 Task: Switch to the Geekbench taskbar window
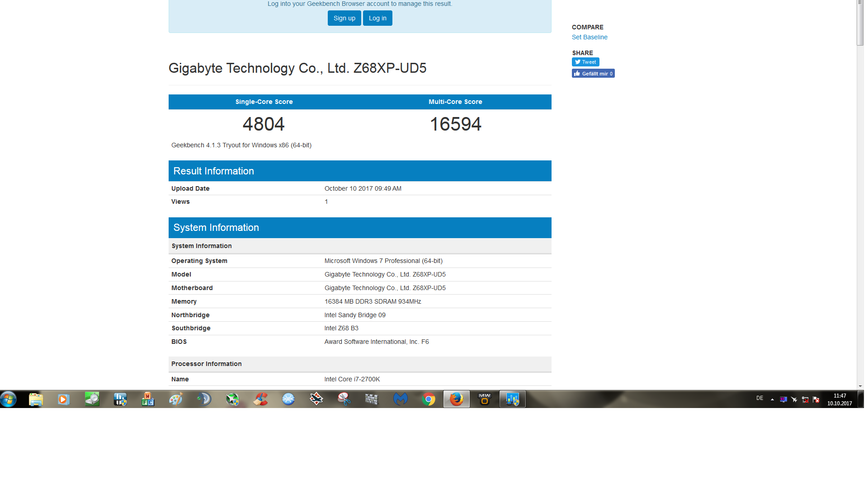point(513,399)
